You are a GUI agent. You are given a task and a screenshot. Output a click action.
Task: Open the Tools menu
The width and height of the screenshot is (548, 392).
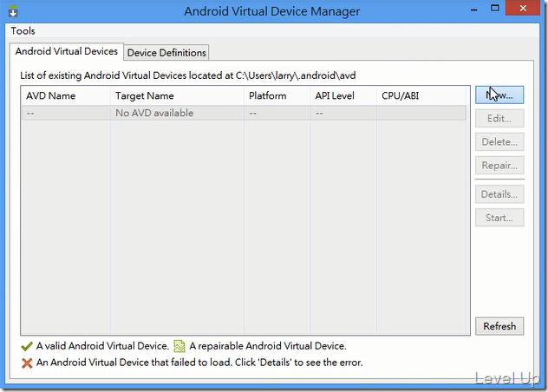click(x=23, y=31)
